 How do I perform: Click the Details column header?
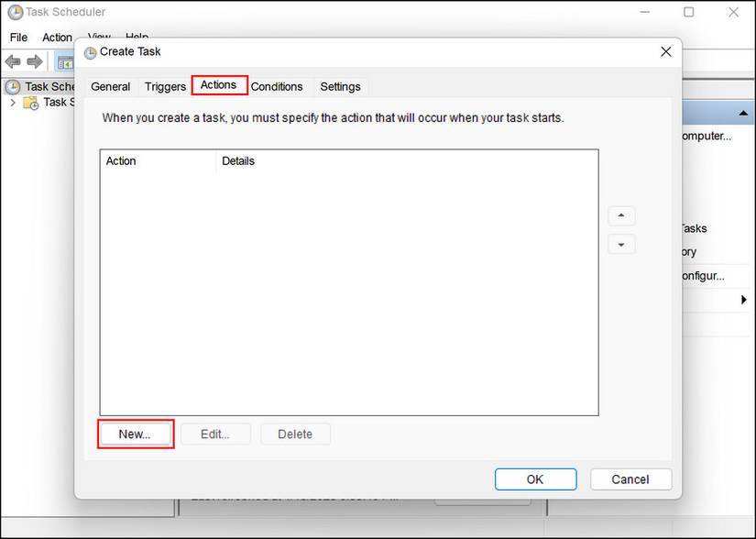pyautogui.click(x=238, y=161)
